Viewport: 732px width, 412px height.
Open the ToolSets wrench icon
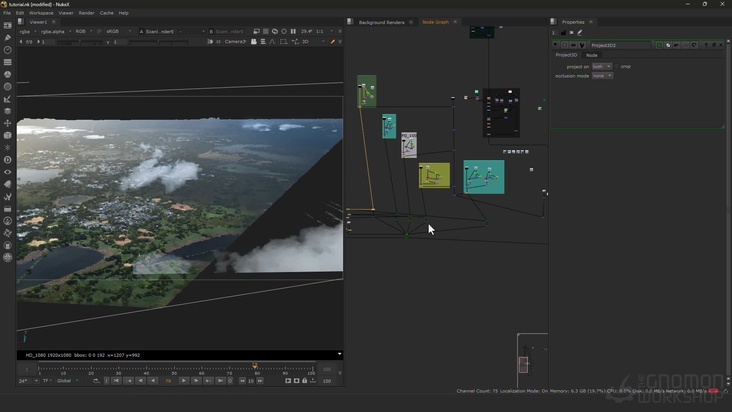(7, 196)
